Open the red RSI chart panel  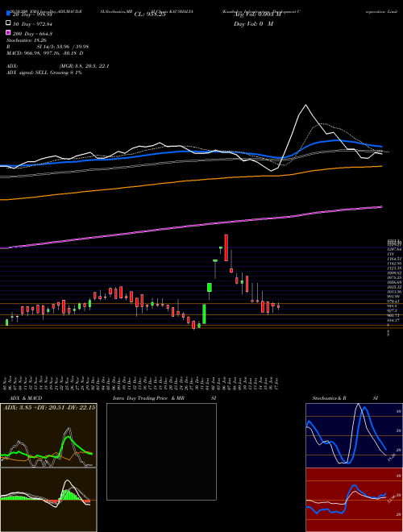point(354,500)
